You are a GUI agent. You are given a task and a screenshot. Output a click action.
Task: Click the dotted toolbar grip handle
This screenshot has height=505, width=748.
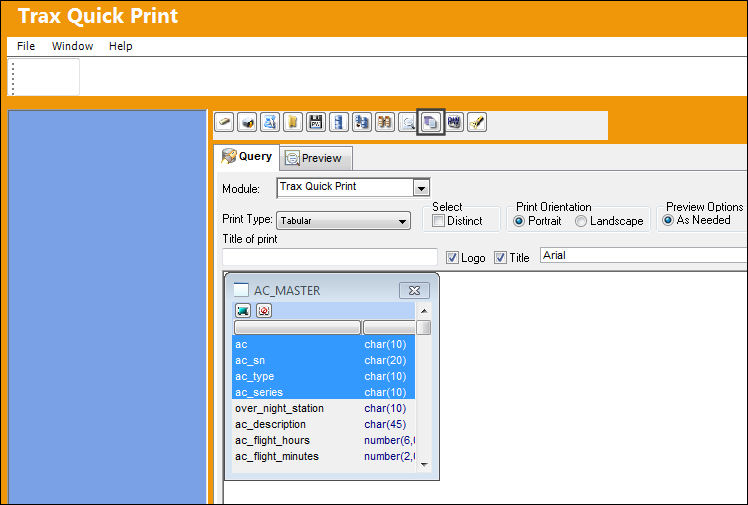(x=13, y=78)
